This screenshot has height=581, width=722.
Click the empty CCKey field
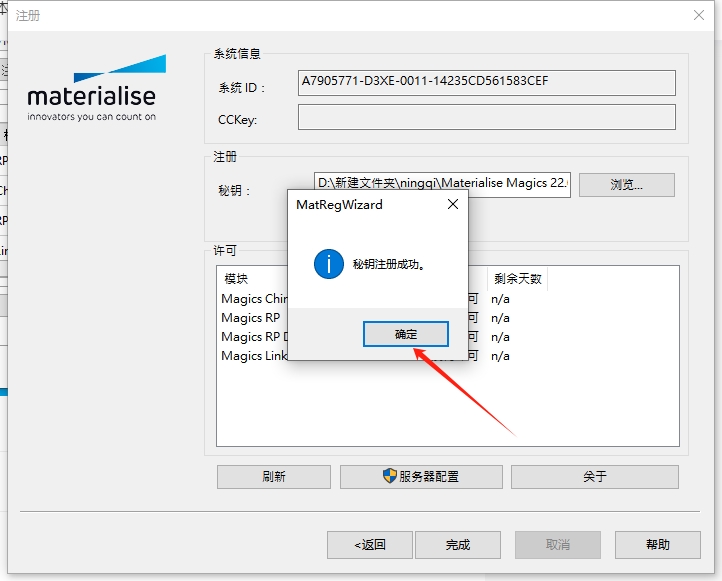(487, 117)
